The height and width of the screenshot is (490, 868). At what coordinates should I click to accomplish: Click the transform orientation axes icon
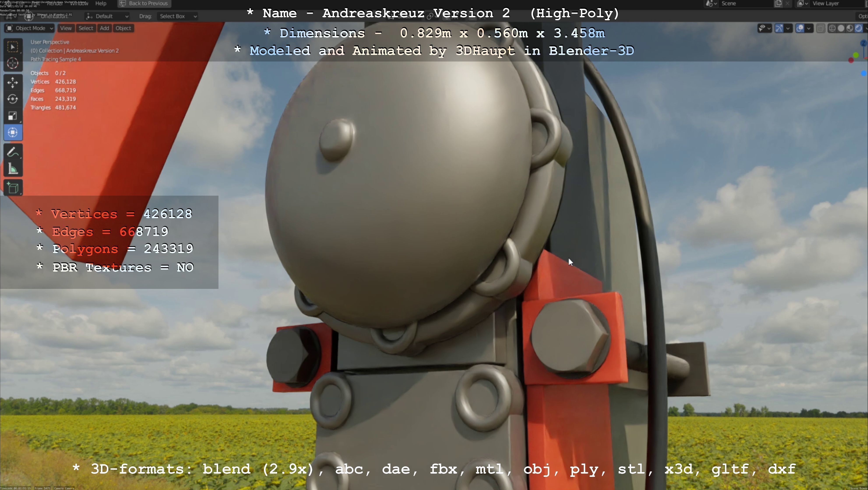pos(89,16)
